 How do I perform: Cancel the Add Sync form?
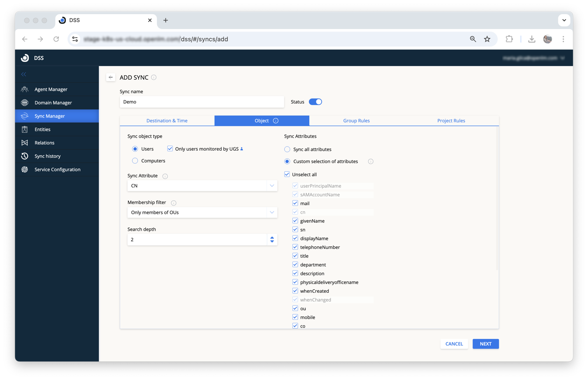coord(454,344)
